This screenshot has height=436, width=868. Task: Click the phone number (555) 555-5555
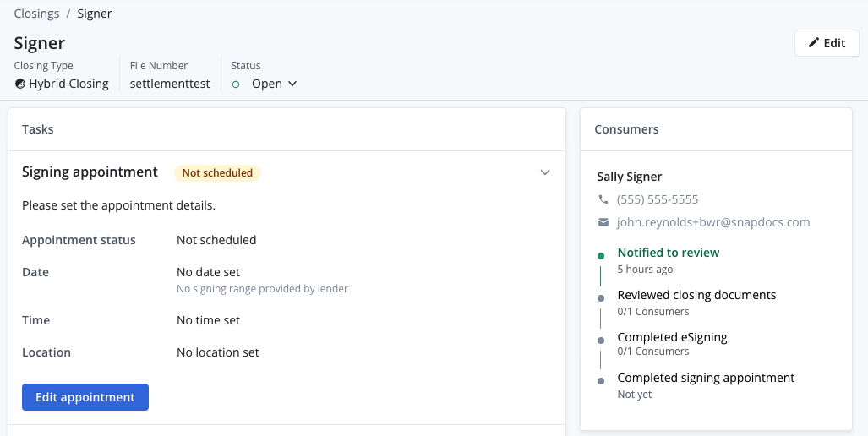pyautogui.click(x=658, y=199)
